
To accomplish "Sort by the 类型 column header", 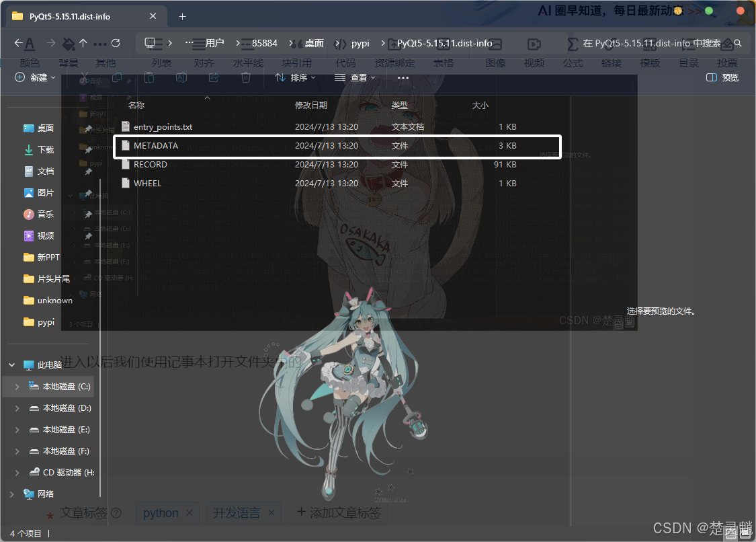I will (400, 105).
